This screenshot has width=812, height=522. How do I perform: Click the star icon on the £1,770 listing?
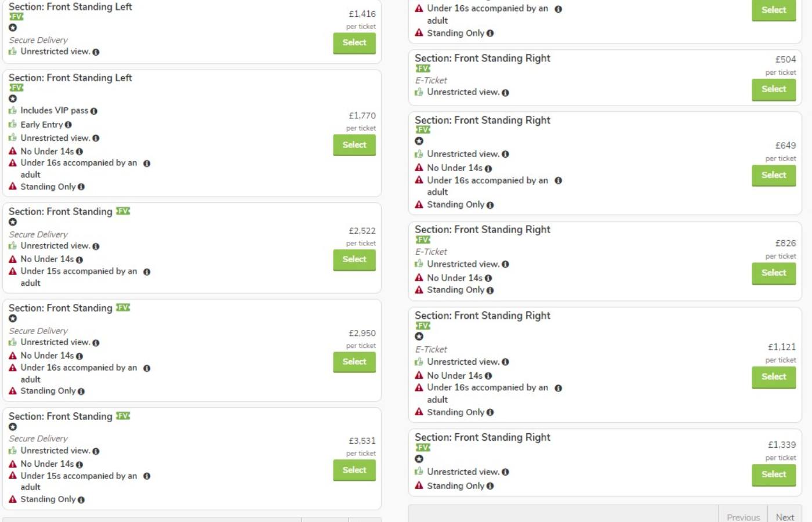[x=13, y=99]
